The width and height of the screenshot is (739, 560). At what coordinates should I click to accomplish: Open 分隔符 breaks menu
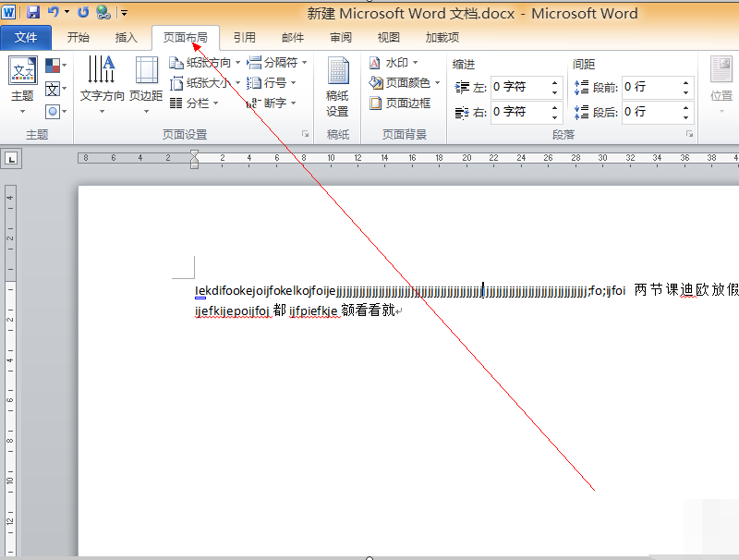277,62
